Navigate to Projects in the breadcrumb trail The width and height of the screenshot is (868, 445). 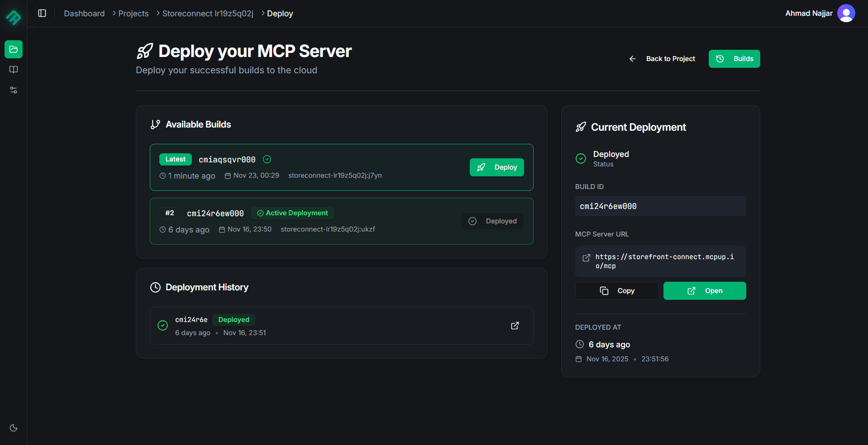point(133,13)
